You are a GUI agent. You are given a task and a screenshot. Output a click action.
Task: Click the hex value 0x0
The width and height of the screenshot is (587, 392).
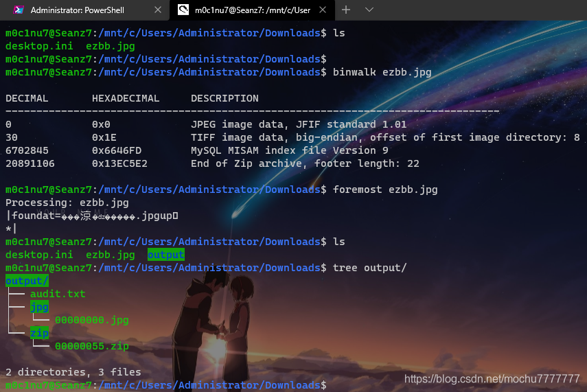point(101,124)
